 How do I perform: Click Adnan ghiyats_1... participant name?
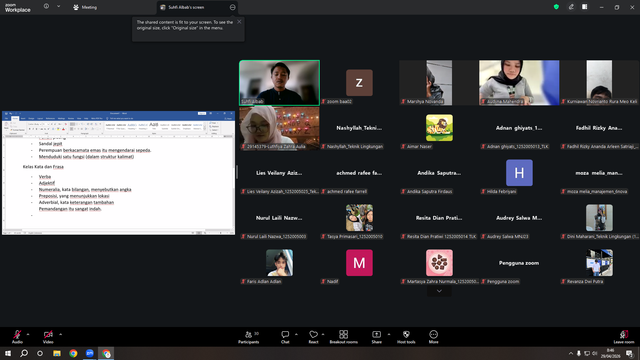click(519, 128)
